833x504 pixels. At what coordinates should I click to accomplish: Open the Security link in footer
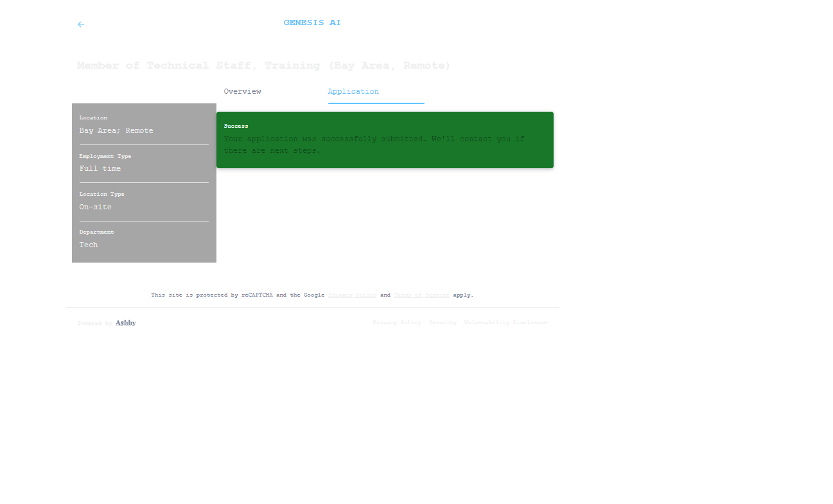443,323
